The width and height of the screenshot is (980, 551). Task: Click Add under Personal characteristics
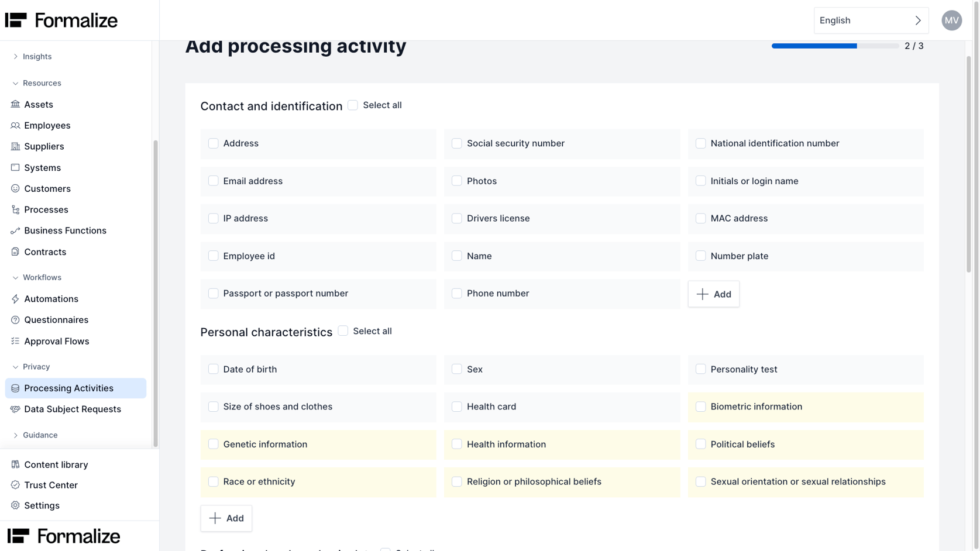(226, 518)
